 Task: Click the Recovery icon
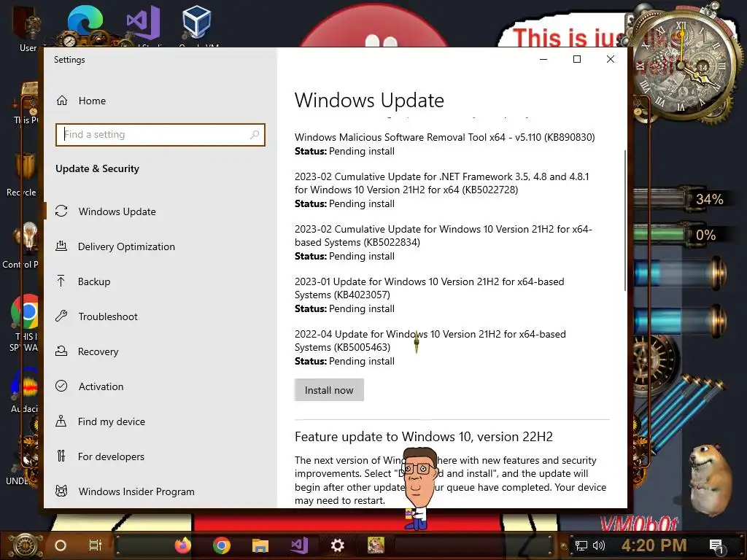point(61,351)
